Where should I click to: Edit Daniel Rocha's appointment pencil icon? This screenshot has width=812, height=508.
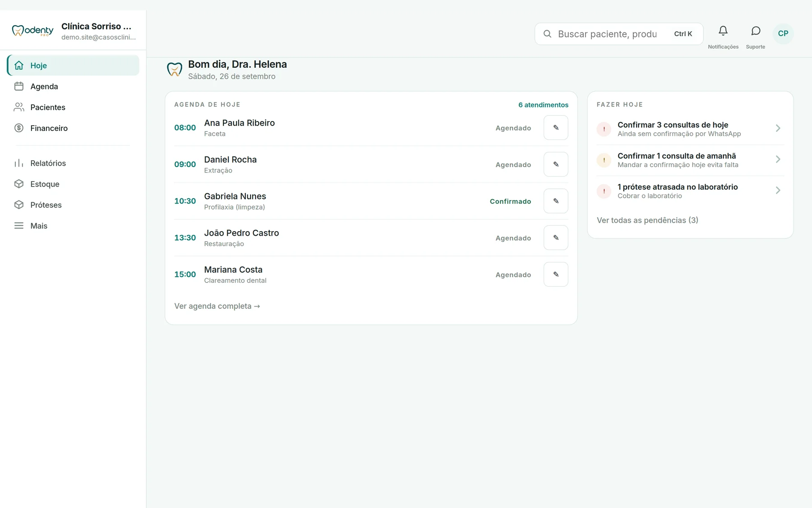click(556, 164)
